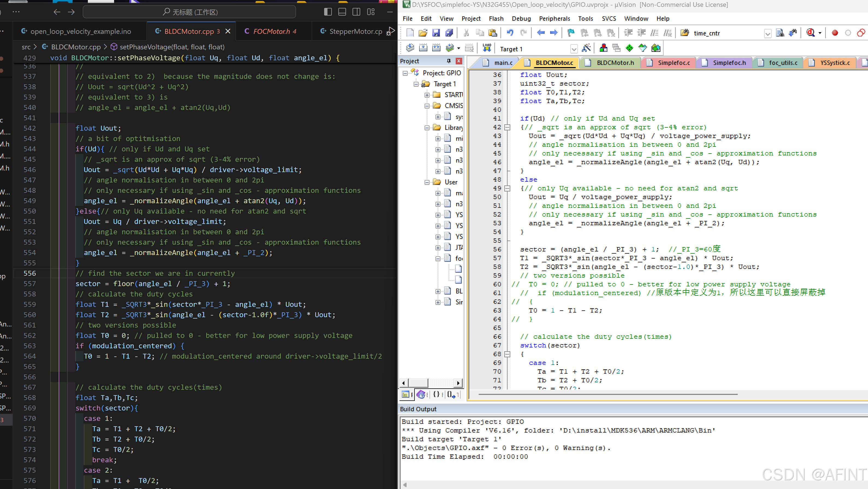
Task: Open the File menu in µVision
Action: coord(407,19)
